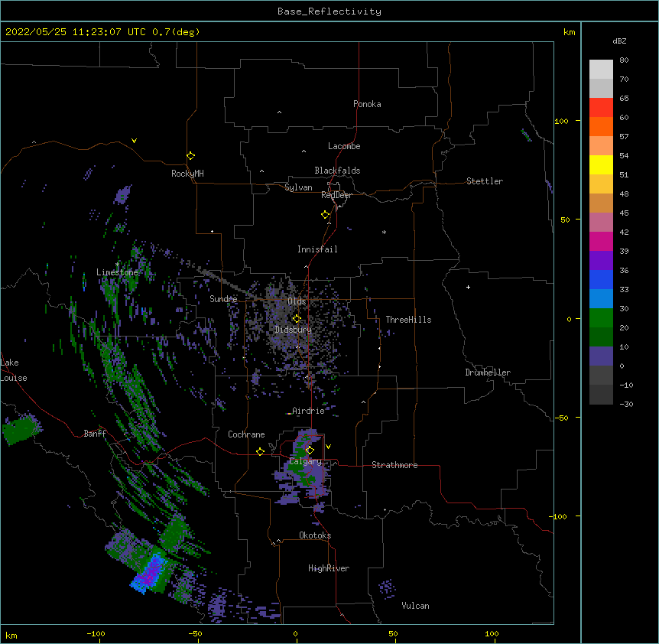The width and height of the screenshot is (659, 644).
Task: Select the blue 33-36 dBZ legend swatch
Action: pos(601,279)
